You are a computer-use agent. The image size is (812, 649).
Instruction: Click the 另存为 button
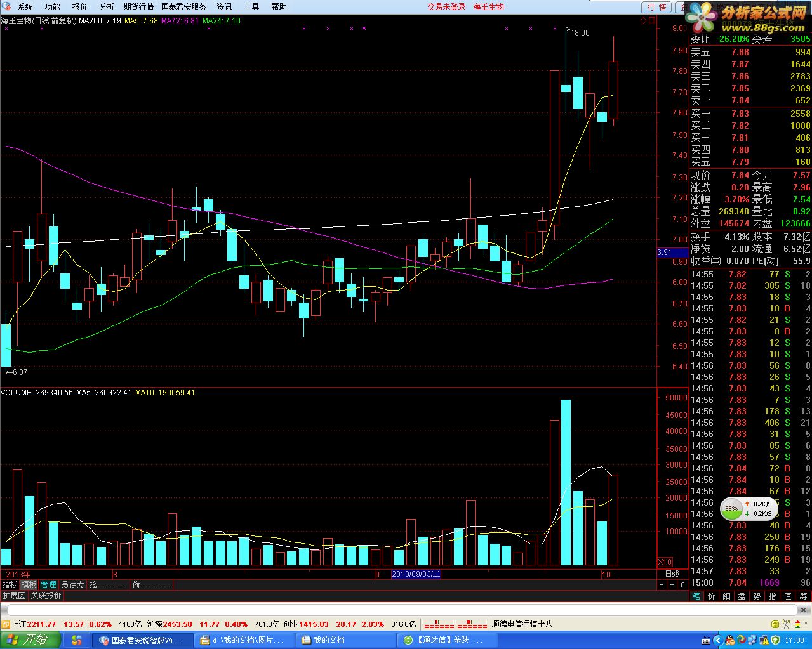[x=72, y=585]
